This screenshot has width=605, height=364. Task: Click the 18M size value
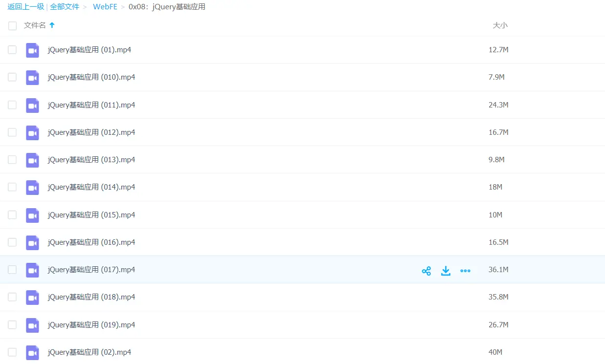click(495, 187)
